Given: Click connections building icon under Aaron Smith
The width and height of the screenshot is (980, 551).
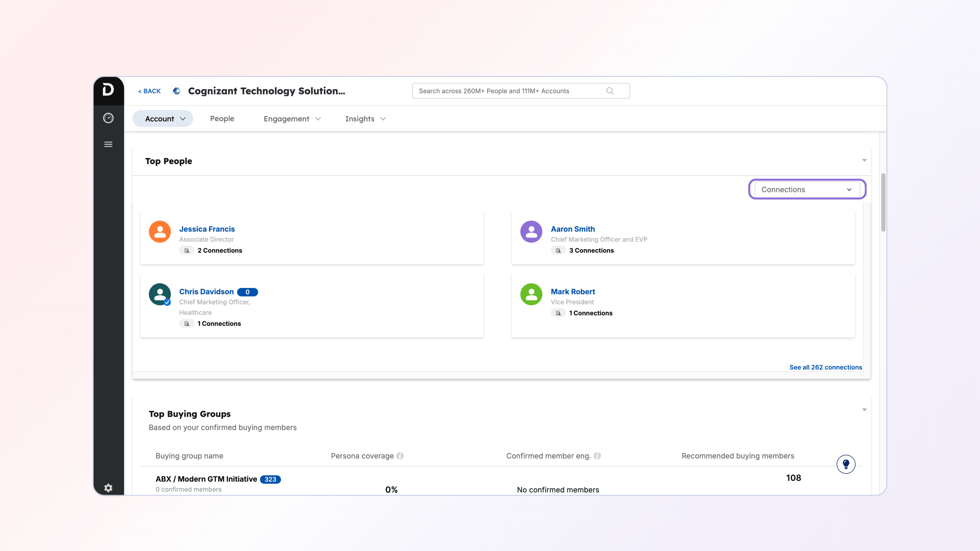Looking at the screenshot, I should [x=558, y=250].
